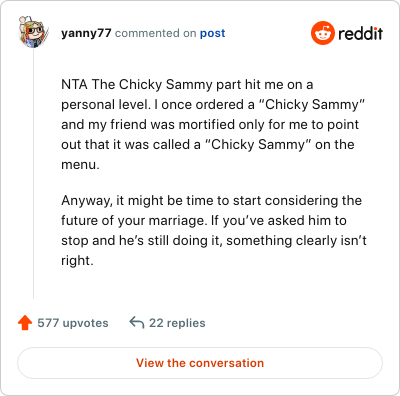The image size is (400, 396).
Task: Click "future of your marriage" text line
Action: click(x=132, y=221)
